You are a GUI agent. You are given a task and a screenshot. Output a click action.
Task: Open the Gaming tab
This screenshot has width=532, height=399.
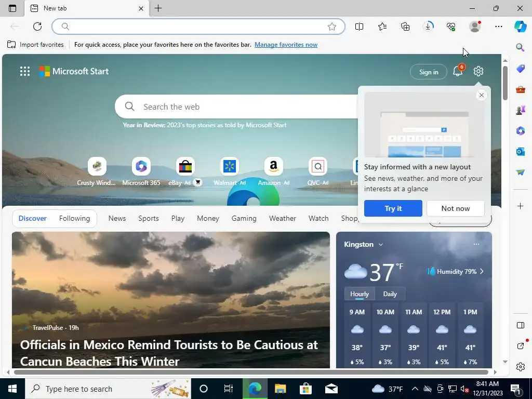coord(244,218)
